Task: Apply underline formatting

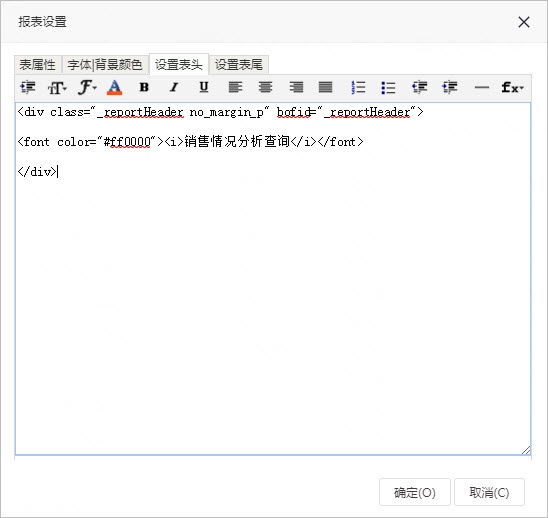Action: pos(204,87)
